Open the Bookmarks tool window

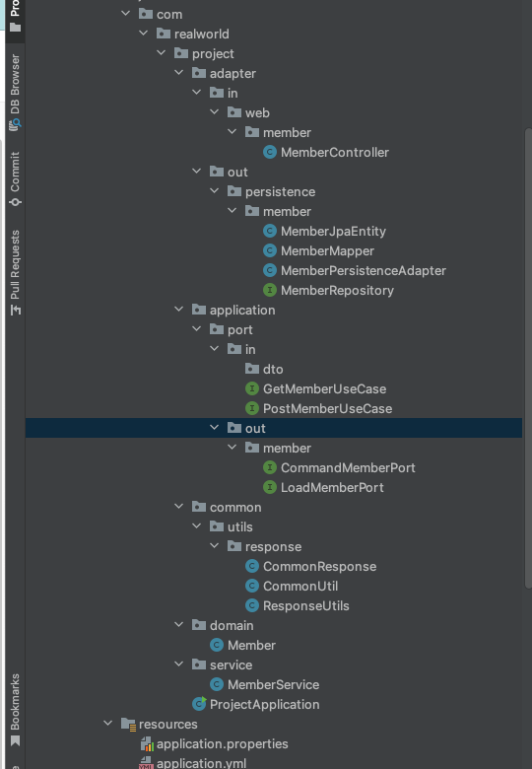tap(15, 710)
